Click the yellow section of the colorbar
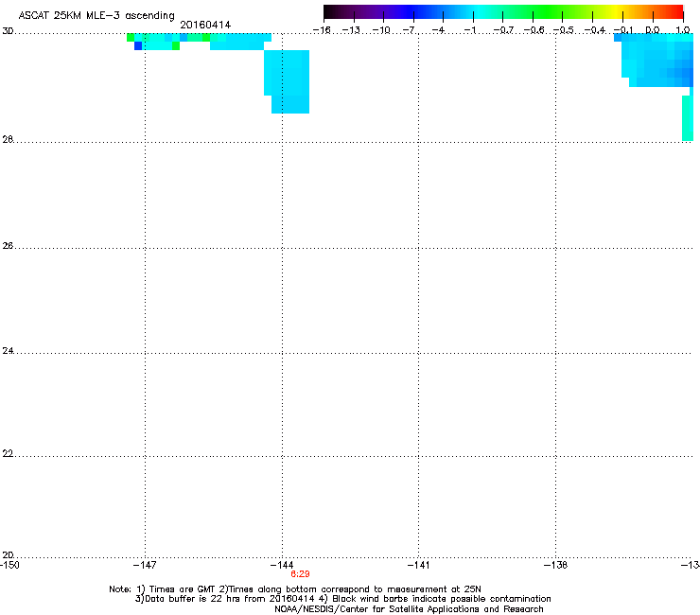This screenshot has height=615, width=700. click(x=616, y=12)
